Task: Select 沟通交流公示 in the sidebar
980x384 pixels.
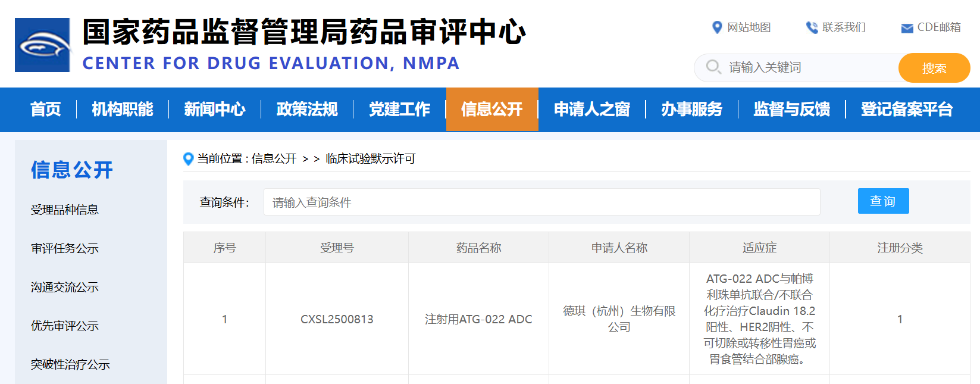Action: (x=65, y=287)
